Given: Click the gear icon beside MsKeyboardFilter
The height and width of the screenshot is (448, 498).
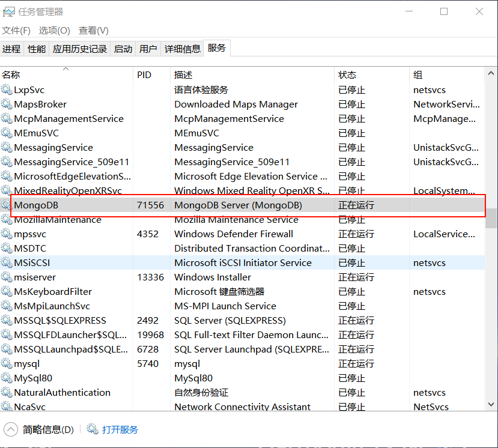Looking at the screenshot, I should click(7, 291).
